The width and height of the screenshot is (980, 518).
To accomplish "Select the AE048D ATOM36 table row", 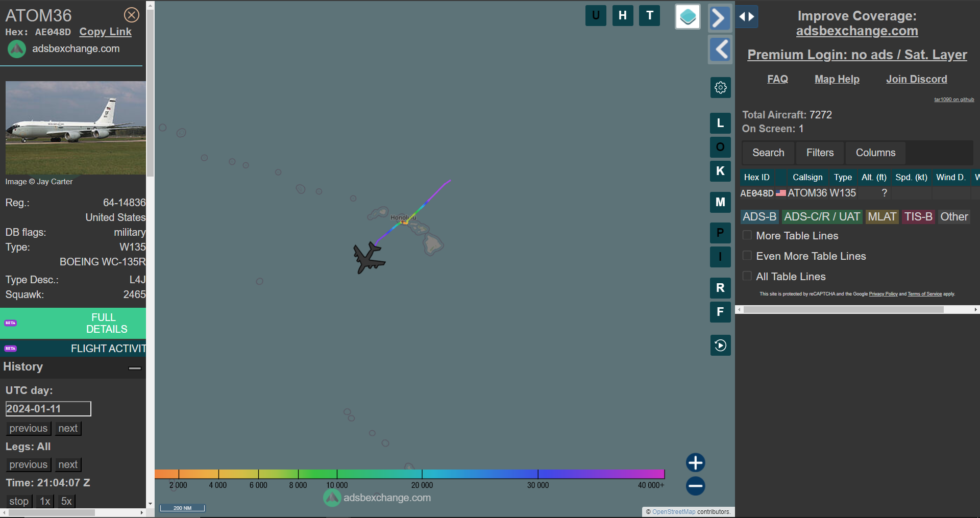I will pos(860,193).
